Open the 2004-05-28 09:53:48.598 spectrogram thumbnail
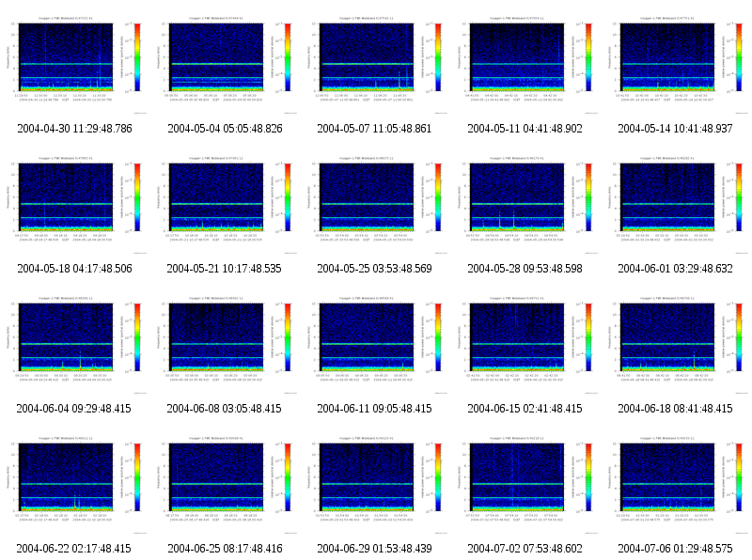 [x=525, y=204]
